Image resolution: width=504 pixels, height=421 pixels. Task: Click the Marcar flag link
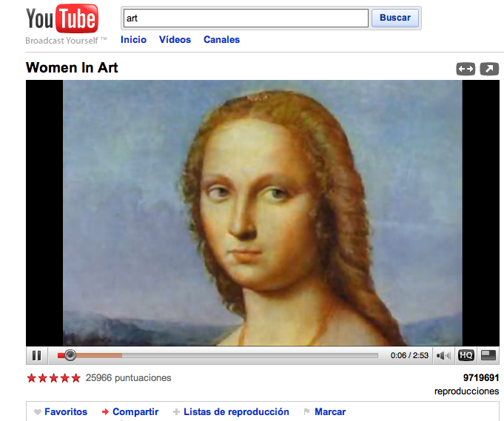(x=330, y=411)
